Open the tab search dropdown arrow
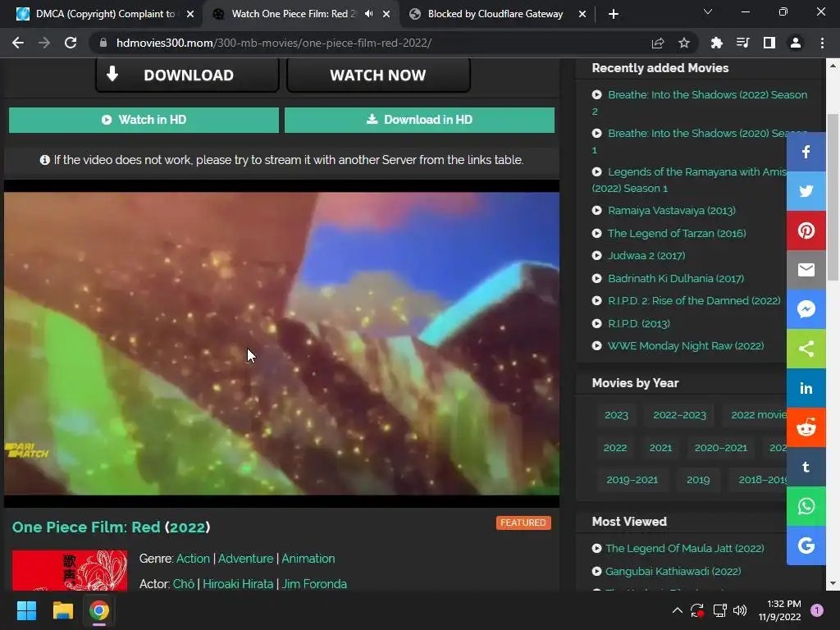 tap(708, 11)
